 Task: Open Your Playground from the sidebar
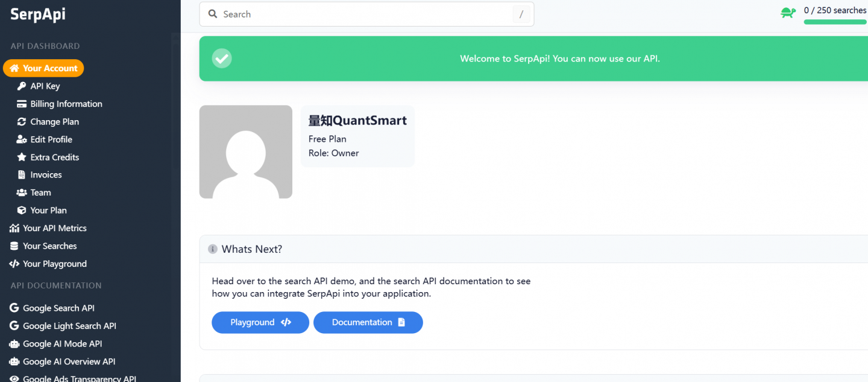tap(54, 264)
